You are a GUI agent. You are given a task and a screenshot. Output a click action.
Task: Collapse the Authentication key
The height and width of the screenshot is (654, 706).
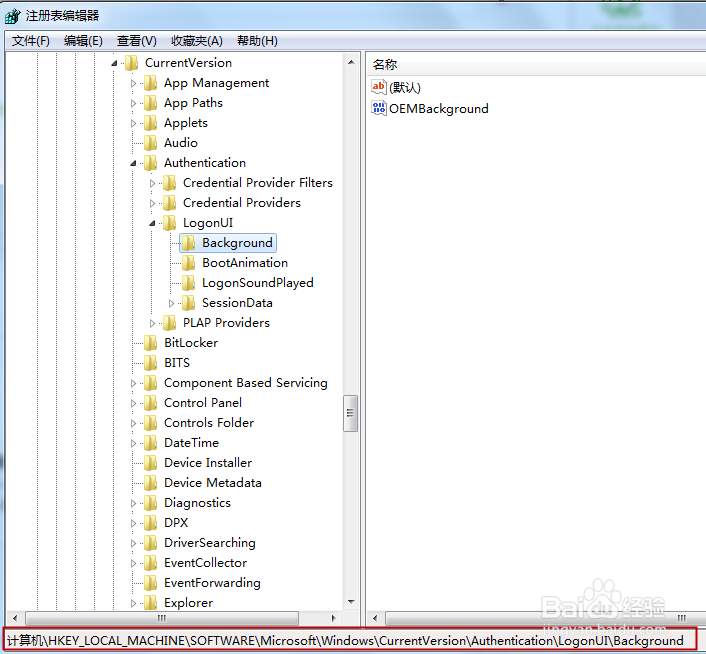point(133,163)
